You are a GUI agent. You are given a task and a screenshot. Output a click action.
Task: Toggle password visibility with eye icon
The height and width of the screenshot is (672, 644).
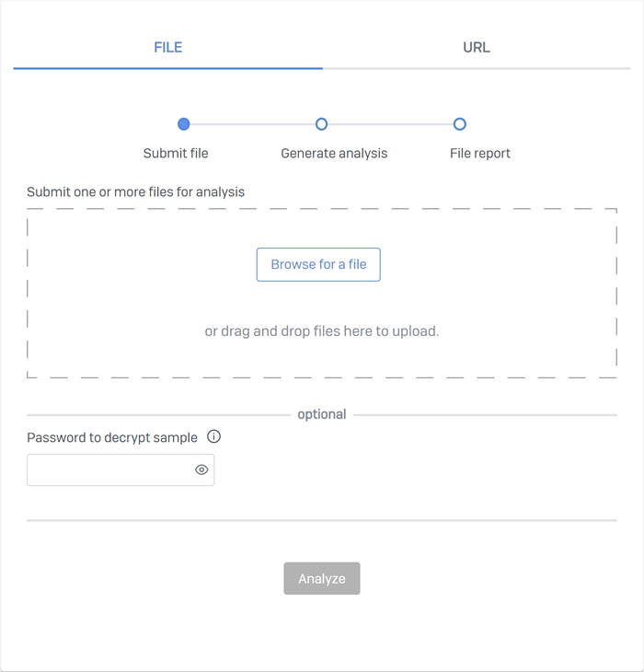coord(201,469)
